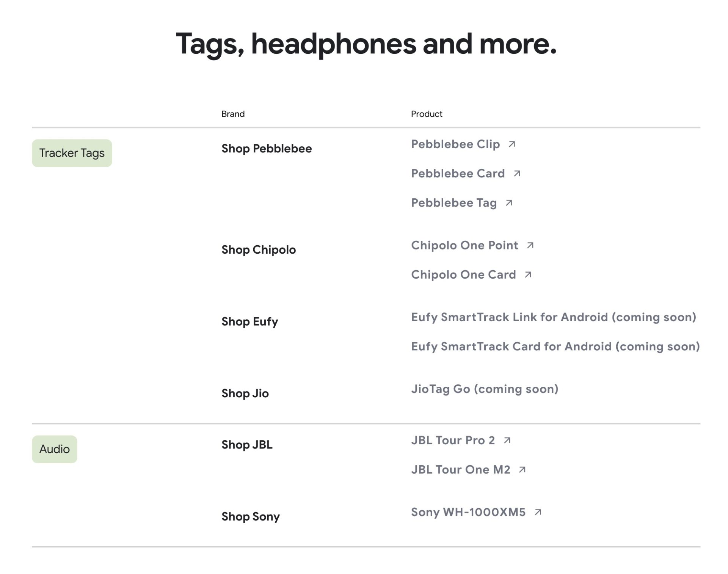Click the arrow icon beside JBL Tour One M2

click(522, 470)
